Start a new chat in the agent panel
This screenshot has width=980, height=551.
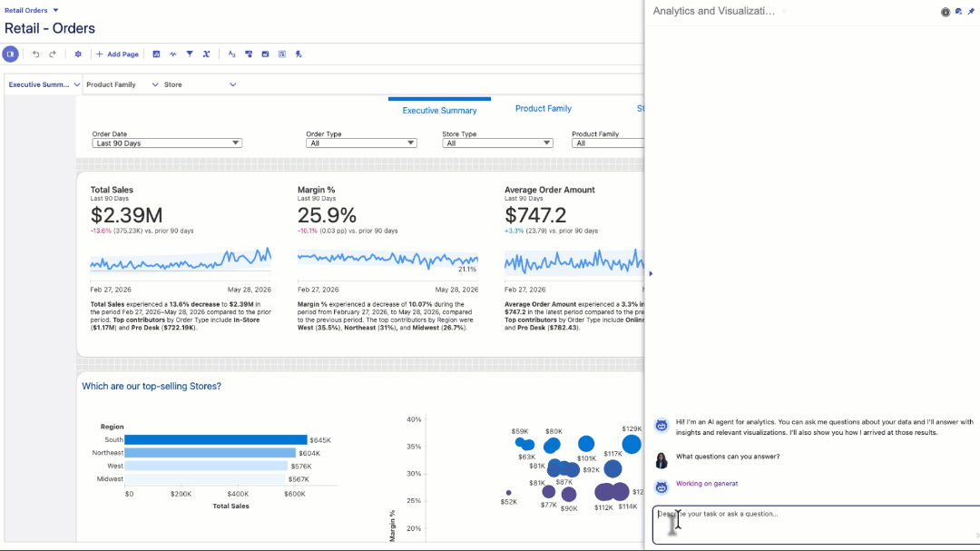(958, 12)
